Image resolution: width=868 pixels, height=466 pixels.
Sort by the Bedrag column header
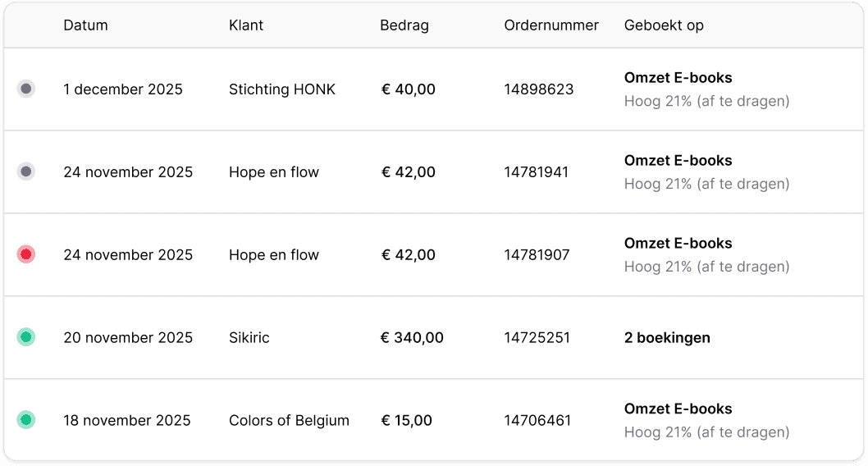404,25
